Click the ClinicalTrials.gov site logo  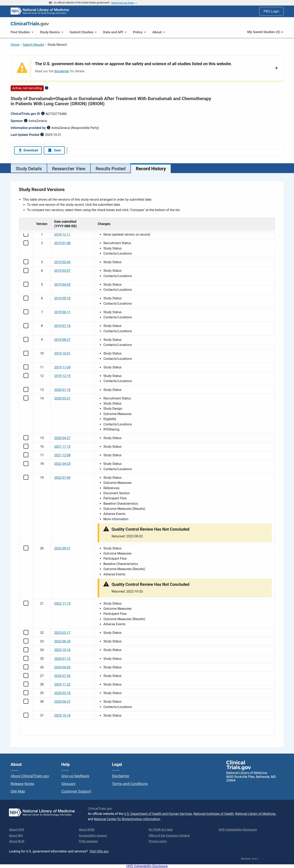tap(30, 23)
